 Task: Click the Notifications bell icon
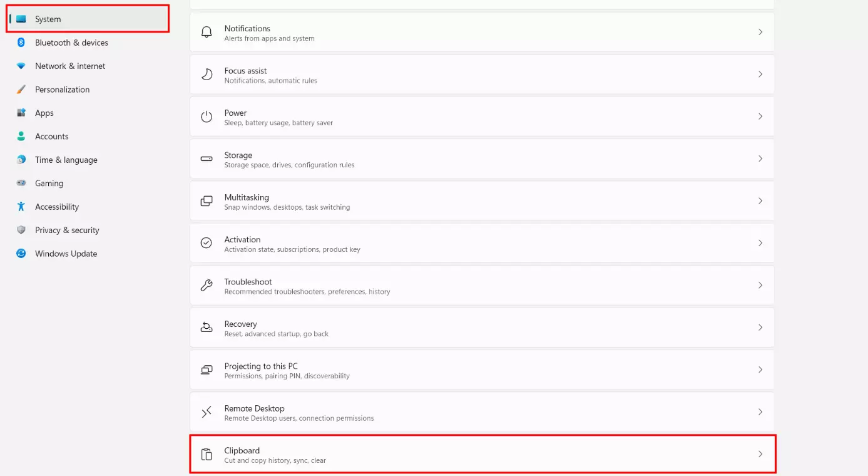(x=207, y=33)
